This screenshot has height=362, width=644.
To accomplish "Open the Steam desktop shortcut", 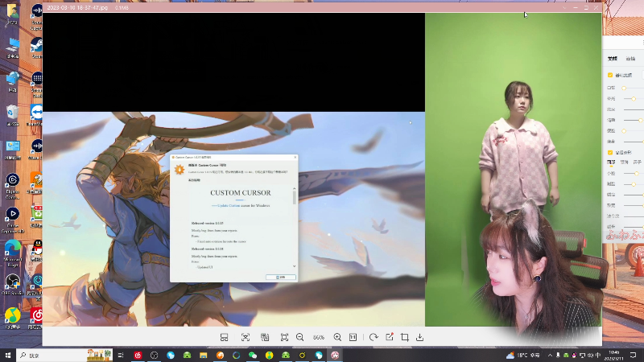I will click(x=36, y=47).
